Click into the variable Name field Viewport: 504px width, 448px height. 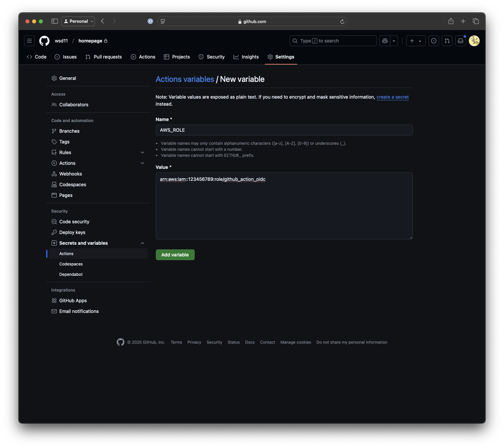point(284,130)
